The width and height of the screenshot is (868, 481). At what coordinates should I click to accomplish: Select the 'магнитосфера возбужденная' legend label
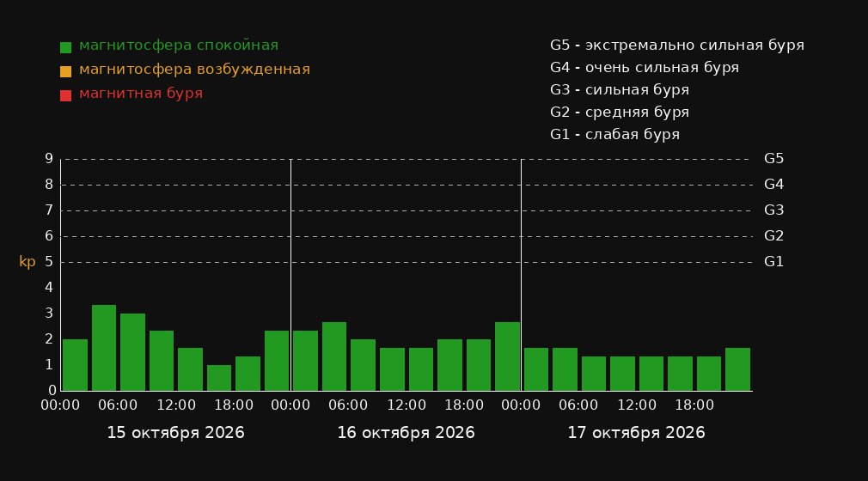point(195,70)
